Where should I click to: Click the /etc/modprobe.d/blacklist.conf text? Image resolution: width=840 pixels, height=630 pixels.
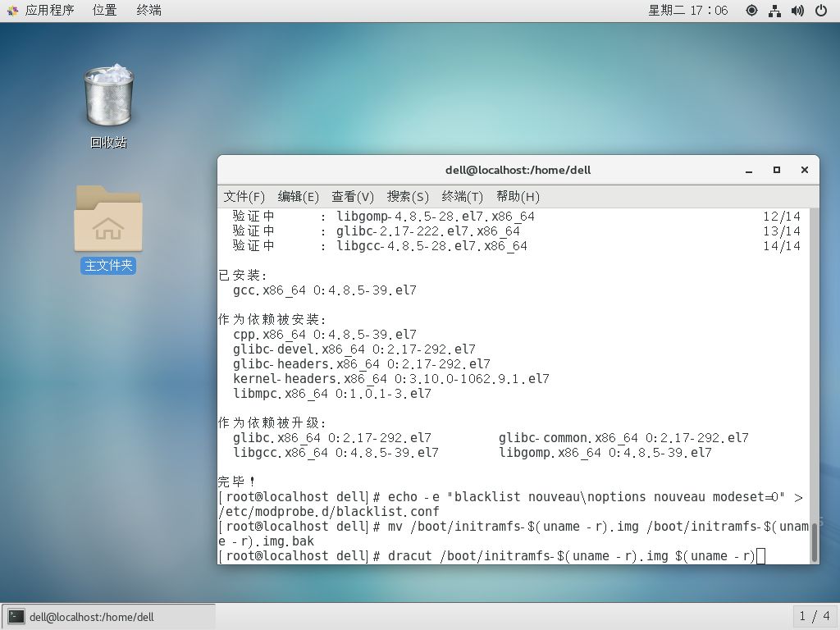328,512
